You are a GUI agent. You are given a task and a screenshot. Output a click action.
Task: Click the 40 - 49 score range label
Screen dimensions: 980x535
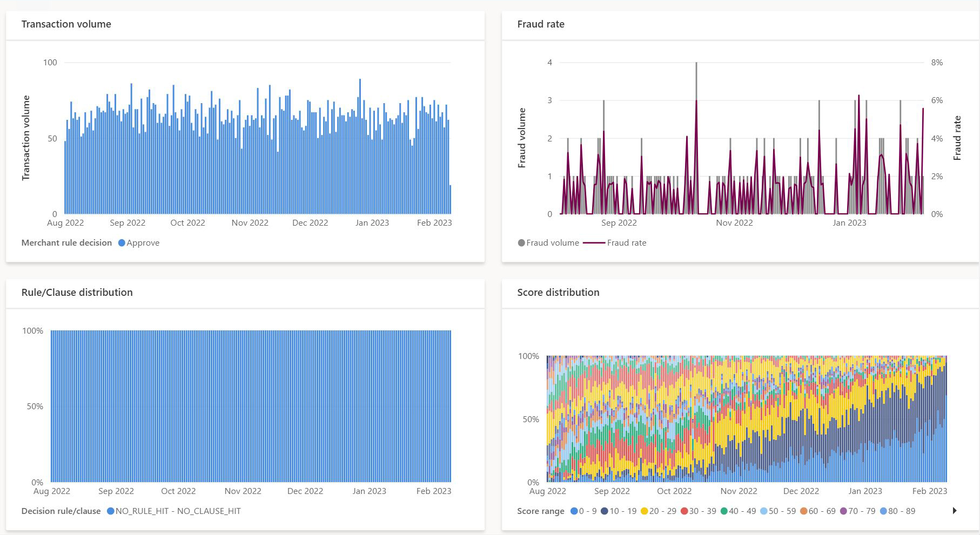(742, 511)
